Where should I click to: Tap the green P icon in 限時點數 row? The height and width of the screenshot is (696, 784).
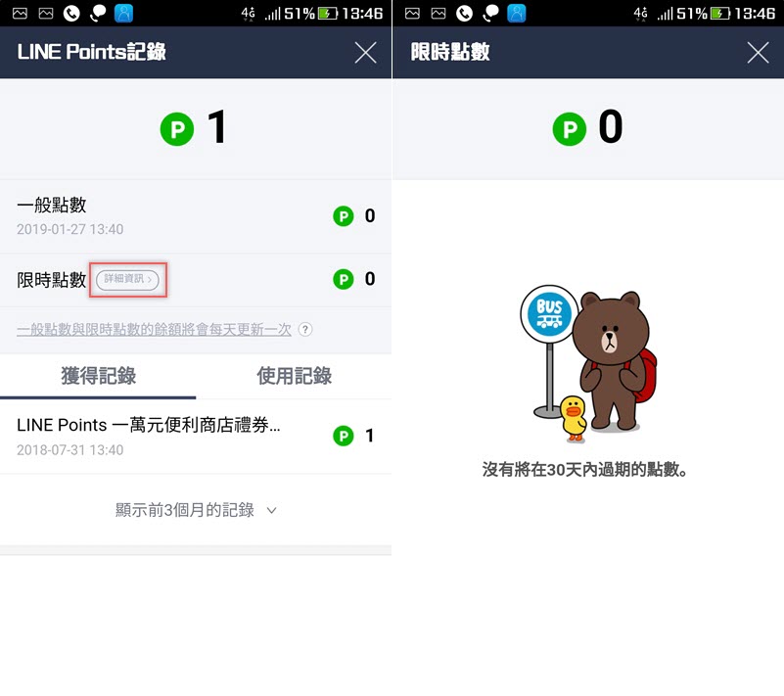(x=343, y=279)
